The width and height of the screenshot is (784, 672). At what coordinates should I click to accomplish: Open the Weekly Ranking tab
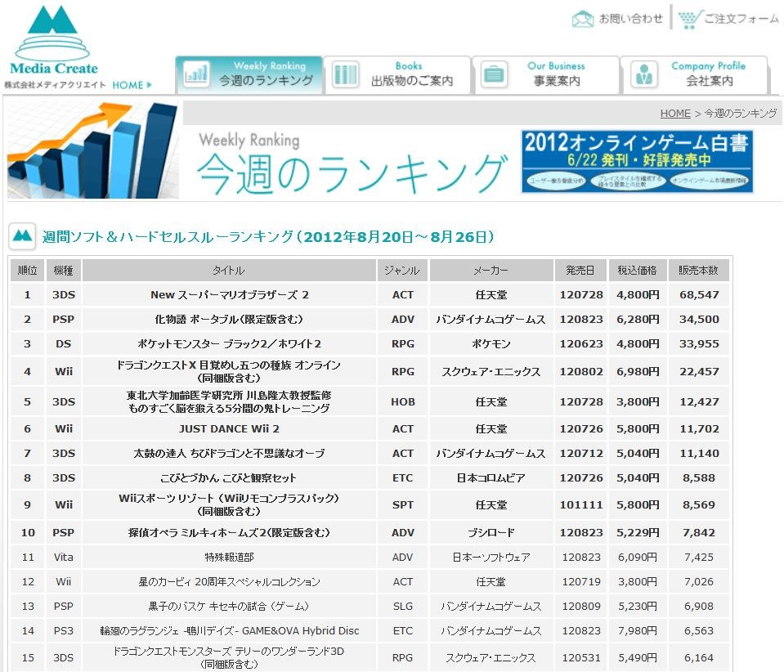click(249, 74)
